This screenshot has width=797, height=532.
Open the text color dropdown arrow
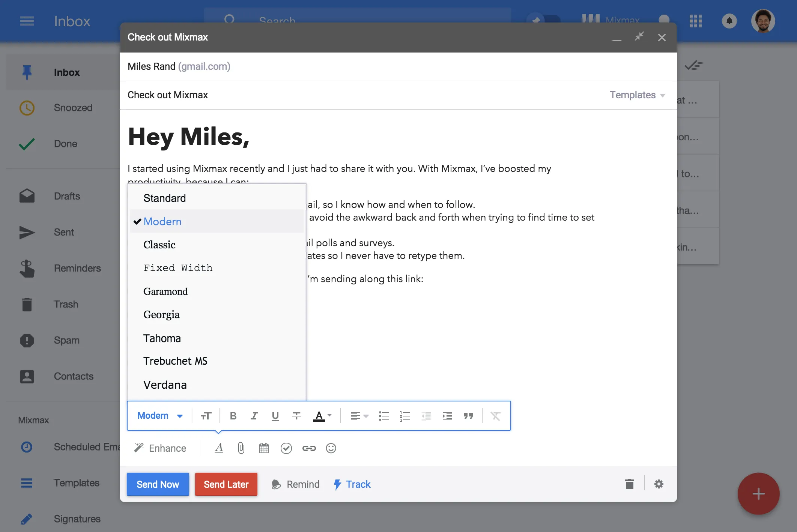pos(329,415)
